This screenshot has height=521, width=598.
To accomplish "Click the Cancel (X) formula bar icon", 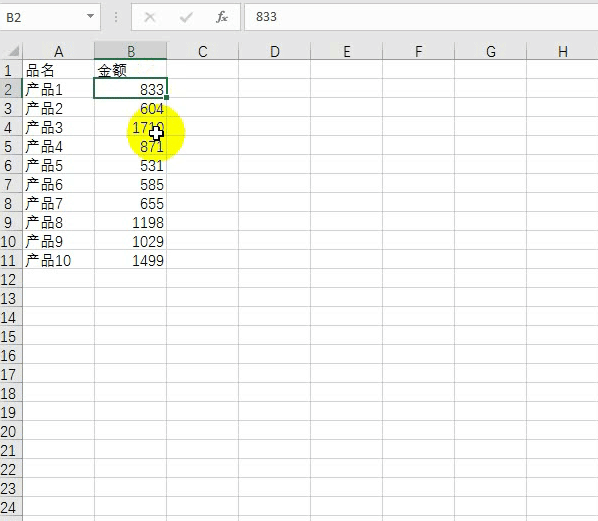I will pos(150,17).
